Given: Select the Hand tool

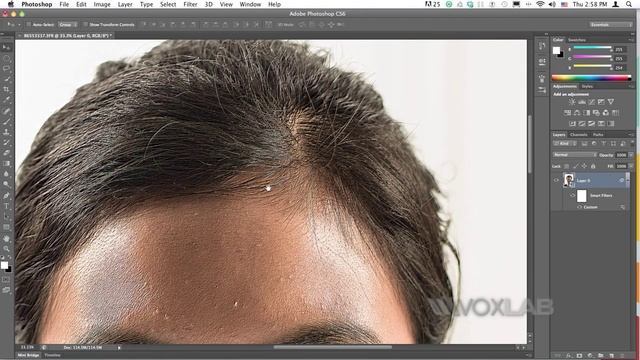Looking at the screenshot, I should pos(6,239).
